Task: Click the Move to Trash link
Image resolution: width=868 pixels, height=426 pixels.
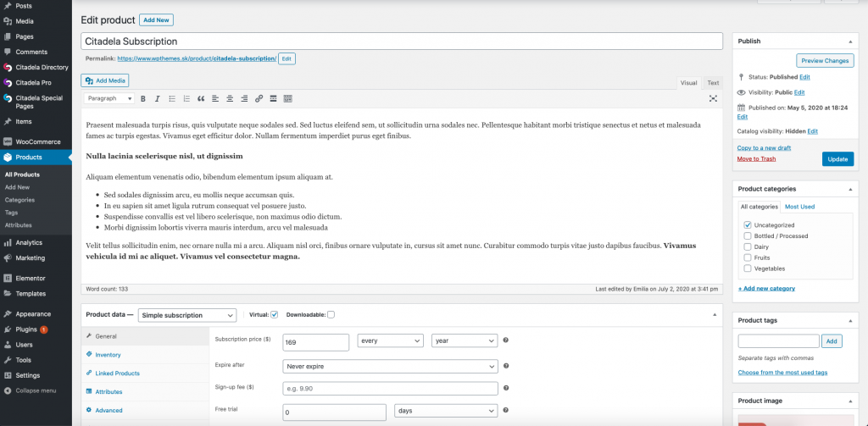Action: pyautogui.click(x=756, y=158)
